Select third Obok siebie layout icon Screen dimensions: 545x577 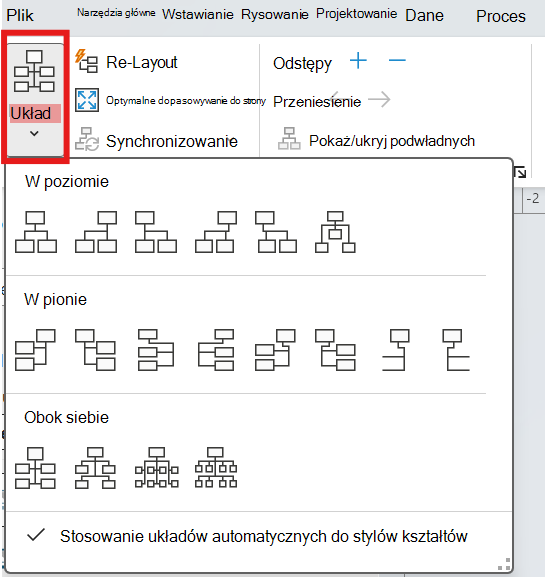pos(156,468)
